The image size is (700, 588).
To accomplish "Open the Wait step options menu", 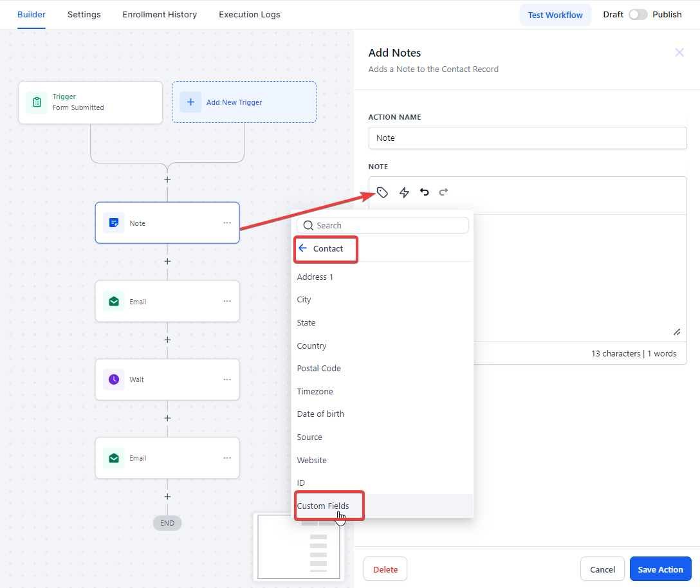I will tap(227, 380).
